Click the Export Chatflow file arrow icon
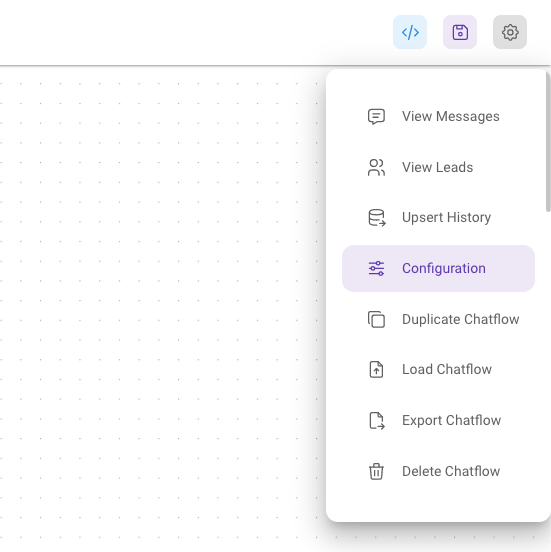 [376, 420]
